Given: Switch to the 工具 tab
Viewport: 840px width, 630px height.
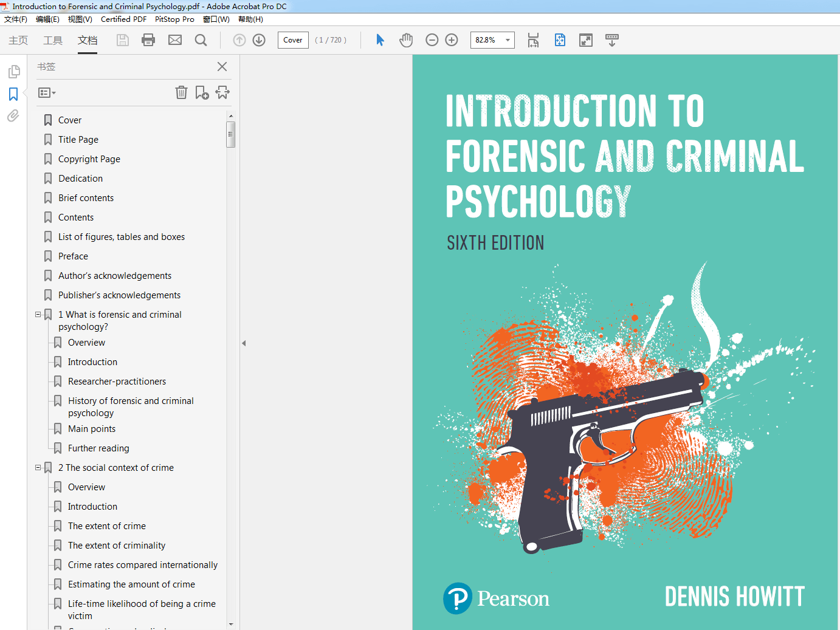Looking at the screenshot, I should tap(52, 40).
